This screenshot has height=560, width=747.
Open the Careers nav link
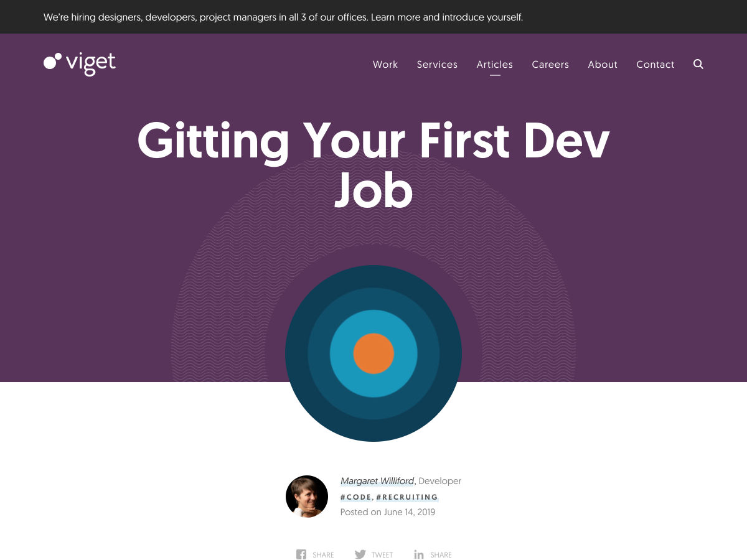click(550, 64)
